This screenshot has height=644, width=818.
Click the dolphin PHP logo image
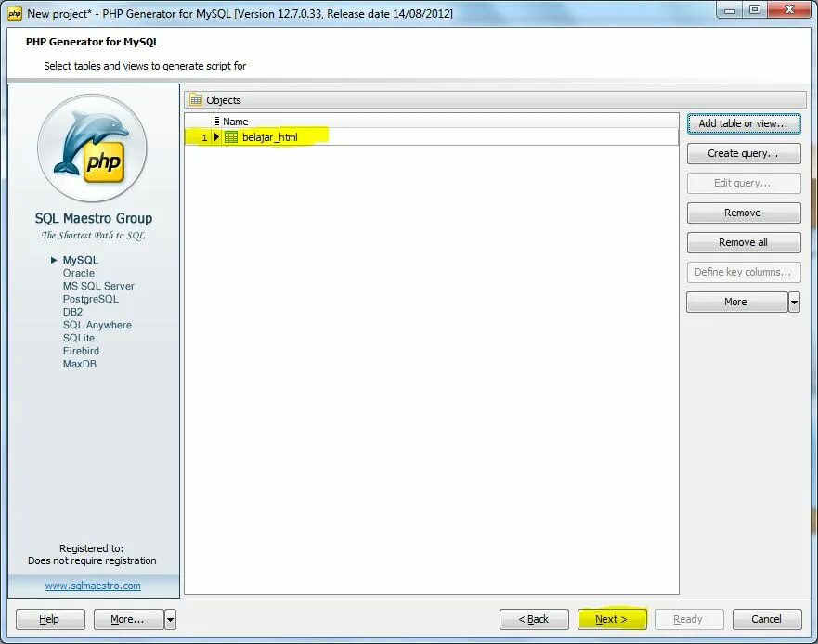92,148
